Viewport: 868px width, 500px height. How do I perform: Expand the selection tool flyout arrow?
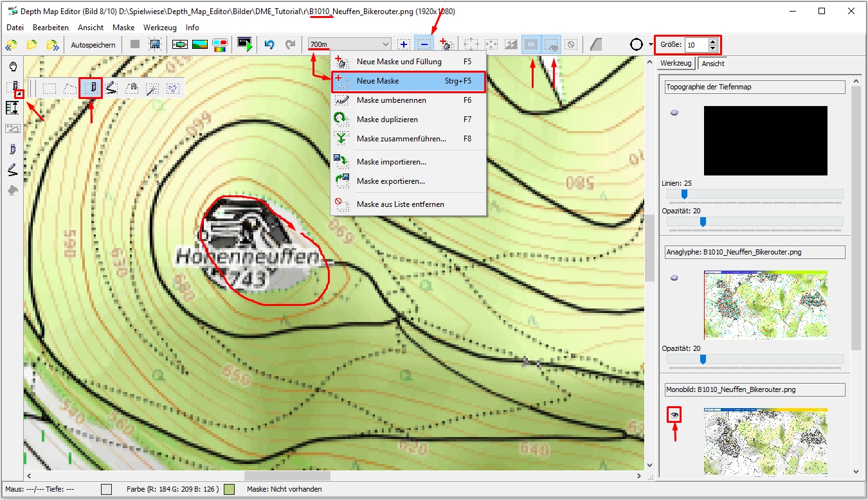19,94
